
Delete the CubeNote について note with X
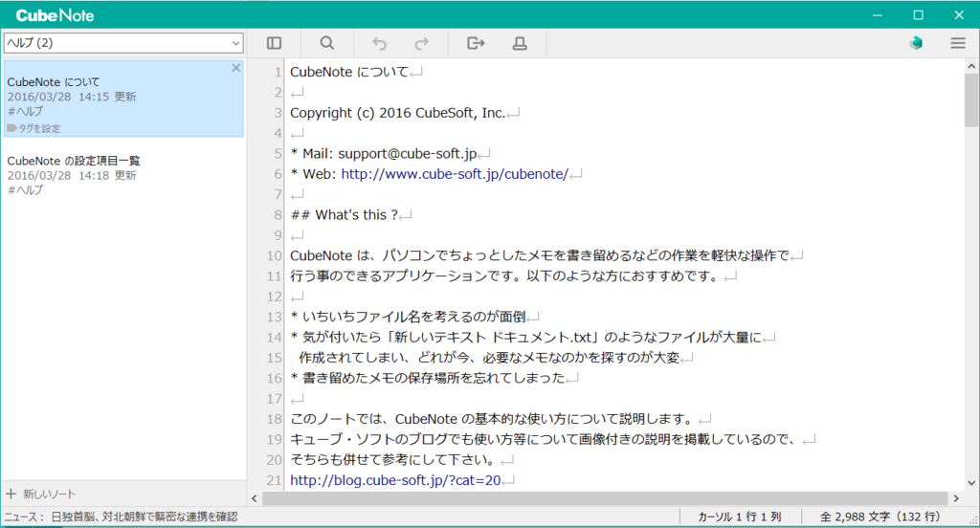(235, 68)
